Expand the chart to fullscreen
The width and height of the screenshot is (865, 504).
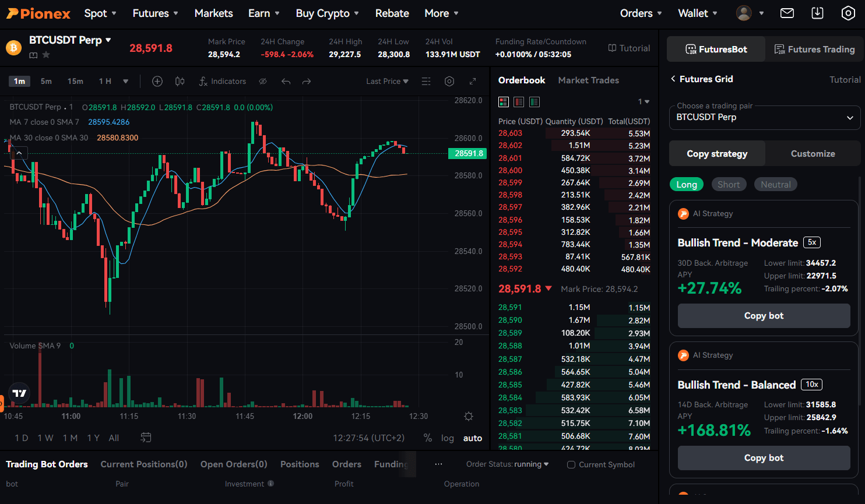tap(473, 82)
